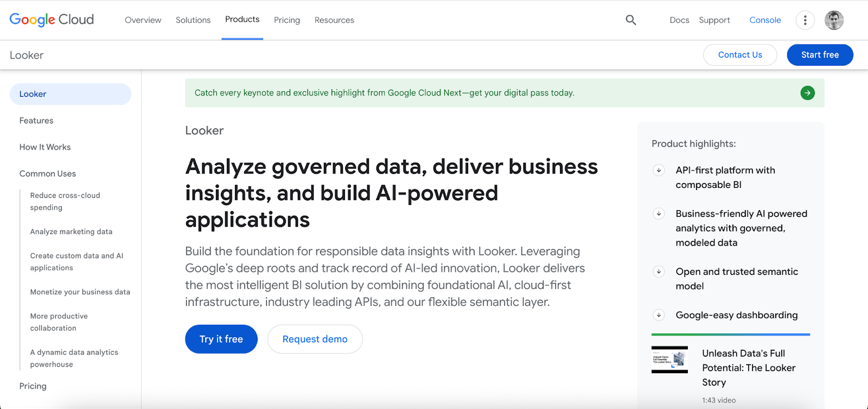Open Analyze marketing data sidebar link
The height and width of the screenshot is (409, 868).
(71, 232)
